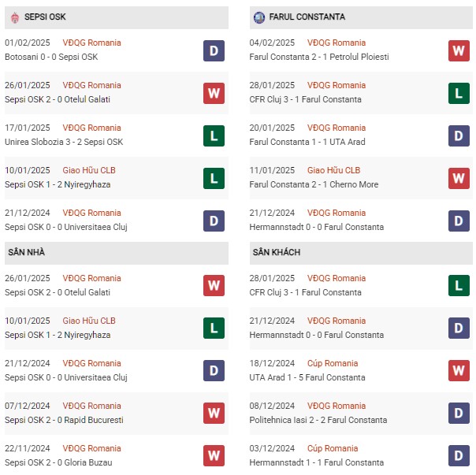Click the Sepsi OSK club logo icon

coord(14,17)
